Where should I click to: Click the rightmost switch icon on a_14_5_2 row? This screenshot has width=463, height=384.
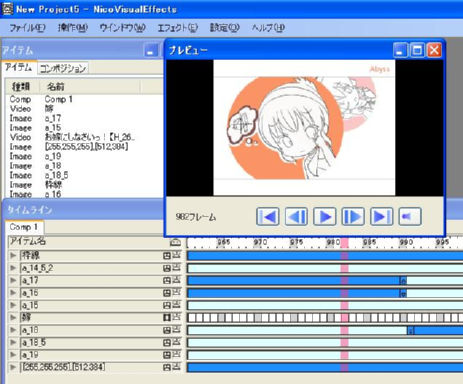[177, 268]
